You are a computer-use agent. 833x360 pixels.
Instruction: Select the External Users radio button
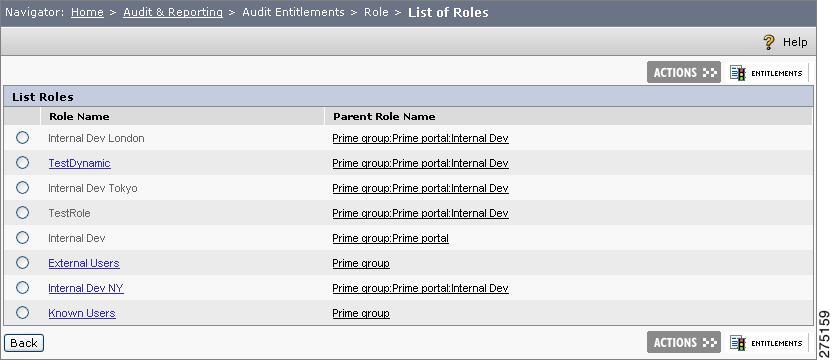coord(22,262)
